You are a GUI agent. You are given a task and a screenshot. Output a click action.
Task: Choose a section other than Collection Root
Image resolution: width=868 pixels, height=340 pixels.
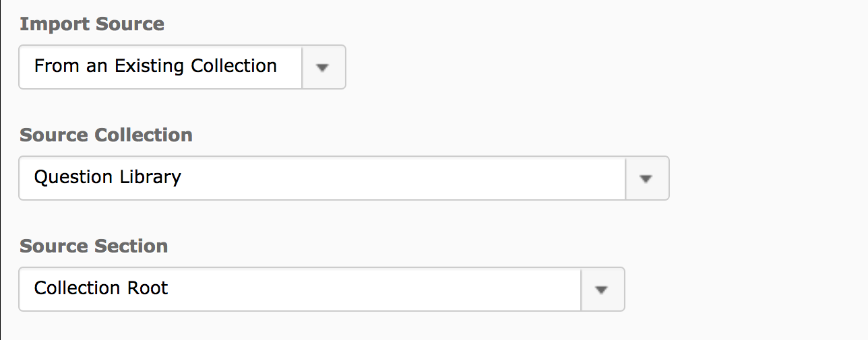(x=602, y=290)
